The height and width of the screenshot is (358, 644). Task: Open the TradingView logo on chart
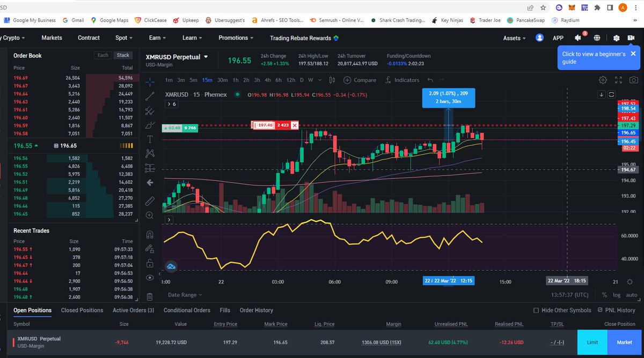click(172, 266)
